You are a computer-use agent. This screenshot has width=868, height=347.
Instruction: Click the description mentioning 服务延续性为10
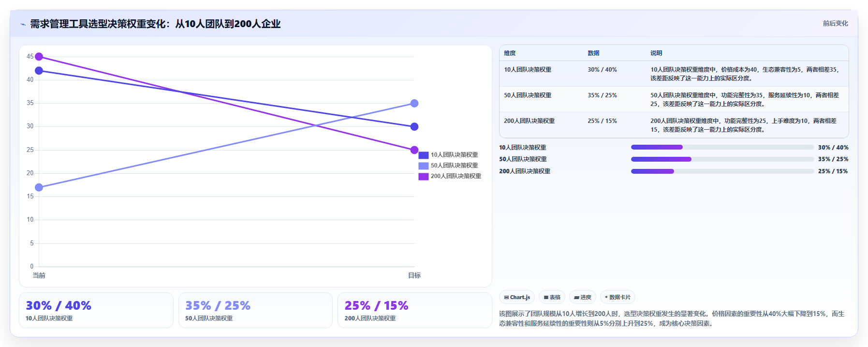point(745,100)
